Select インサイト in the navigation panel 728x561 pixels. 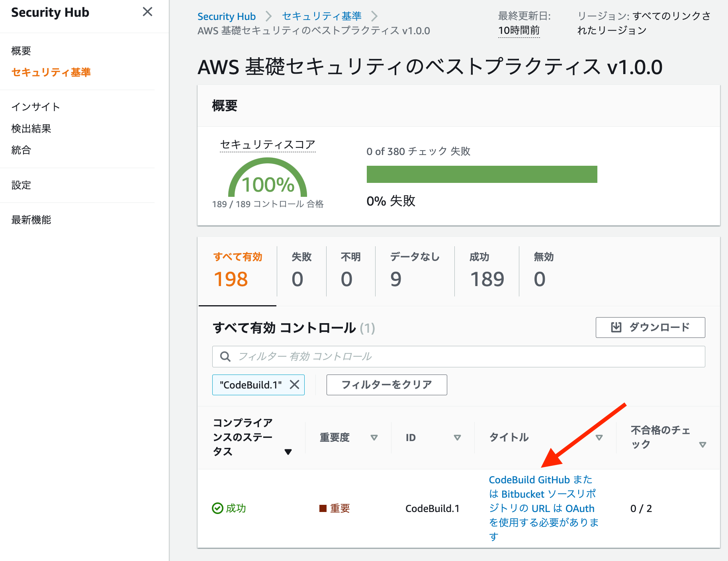pyautogui.click(x=35, y=106)
